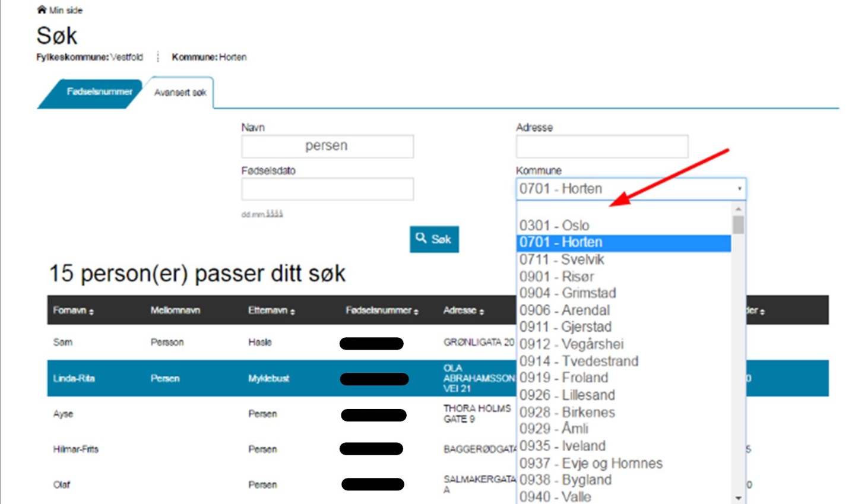Switch to the Avansert søk tab
855x504 pixels.
click(x=180, y=93)
